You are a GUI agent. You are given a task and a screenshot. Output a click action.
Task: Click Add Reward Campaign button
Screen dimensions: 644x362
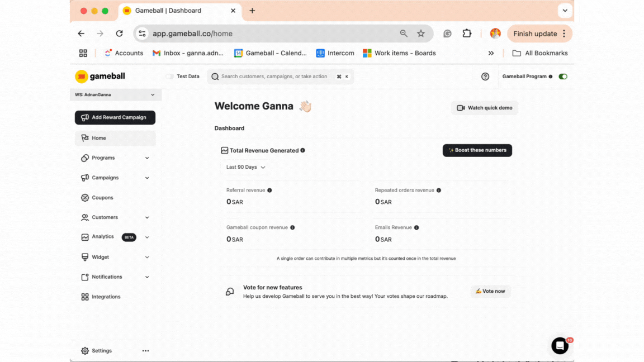[115, 117]
